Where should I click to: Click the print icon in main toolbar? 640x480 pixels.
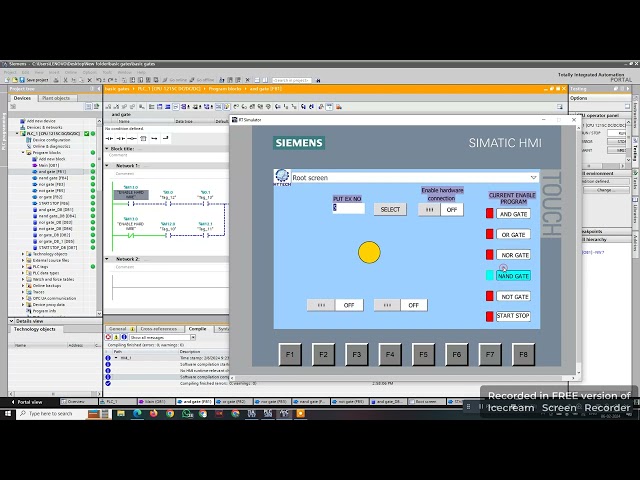(x=56, y=80)
